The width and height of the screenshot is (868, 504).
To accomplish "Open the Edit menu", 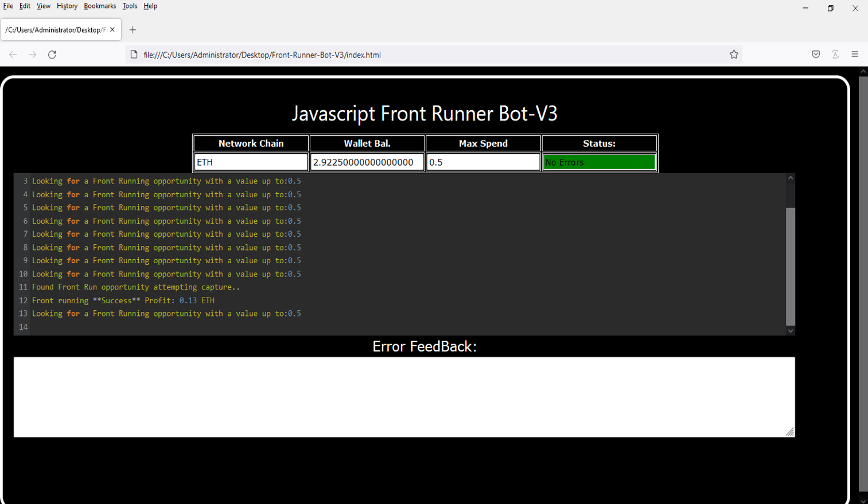I will tap(25, 6).
